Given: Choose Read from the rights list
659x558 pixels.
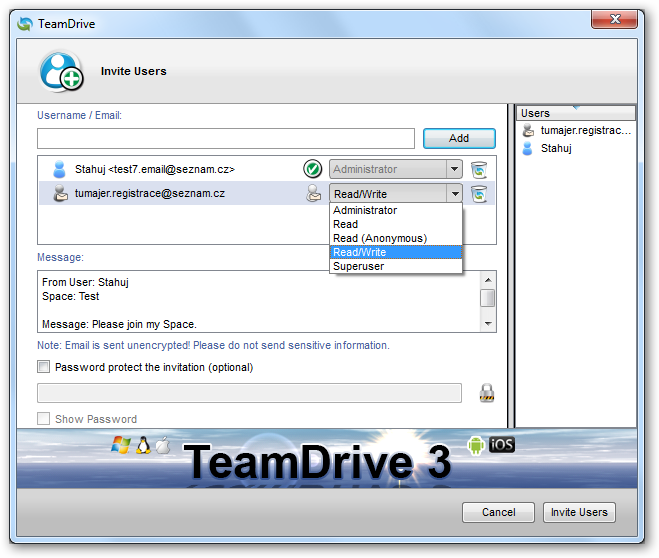Looking at the screenshot, I should click(x=395, y=224).
